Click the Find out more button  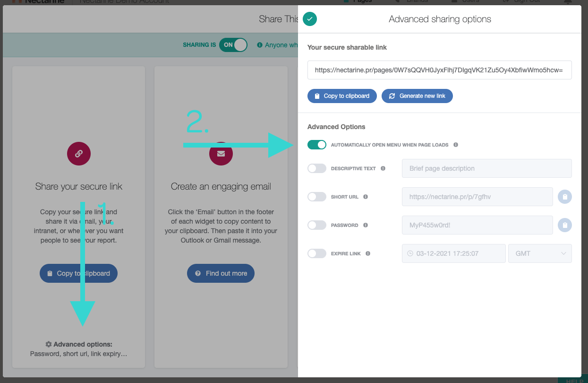(221, 273)
